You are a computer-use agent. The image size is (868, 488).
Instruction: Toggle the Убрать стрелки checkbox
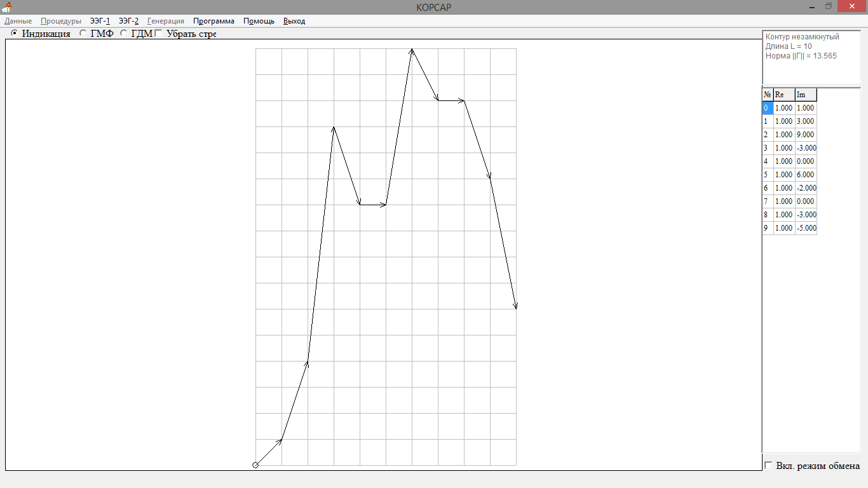point(158,33)
